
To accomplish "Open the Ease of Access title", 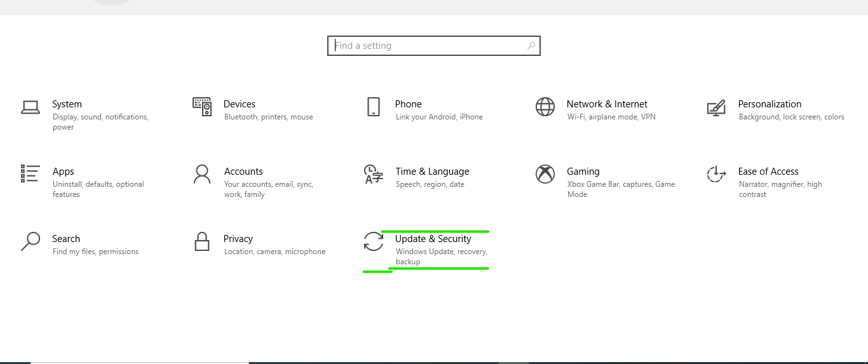I will [x=768, y=172].
